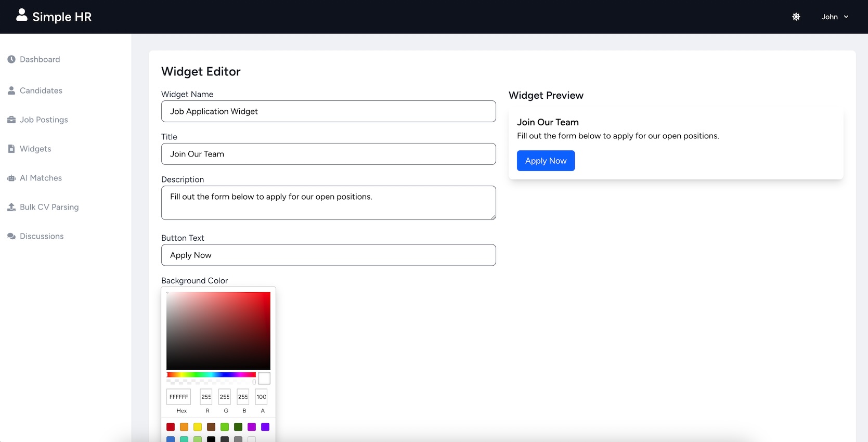Click on the rainbow hue slider
The height and width of the screenshot is (442, 868).
211,374
